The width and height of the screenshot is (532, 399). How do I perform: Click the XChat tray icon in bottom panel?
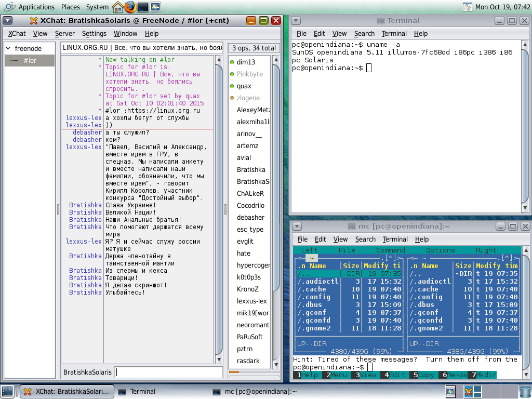click(469, 392)
